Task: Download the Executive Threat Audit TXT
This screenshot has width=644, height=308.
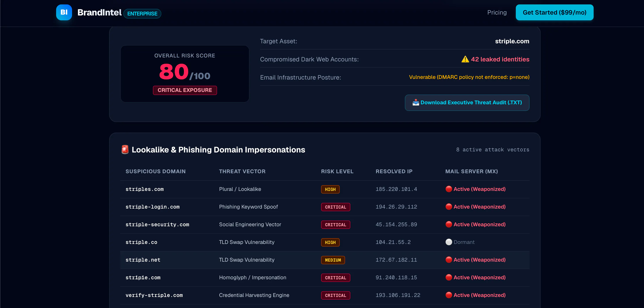Action: click(467, 103)
